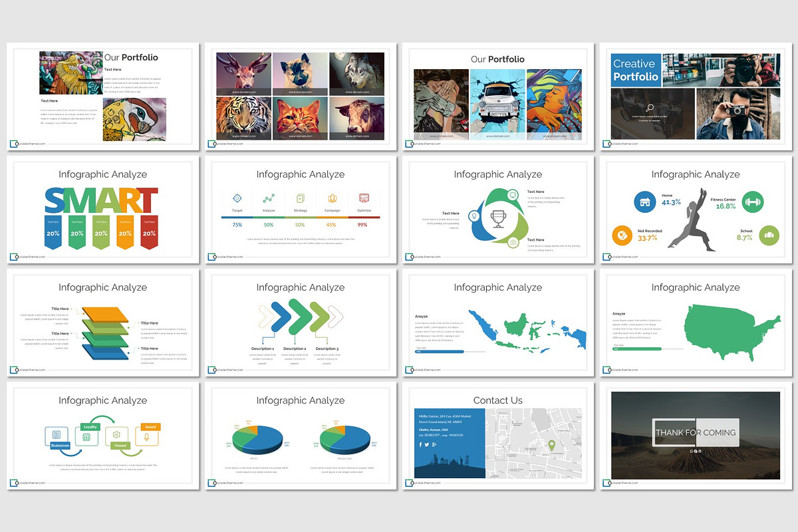The width and height of the screenshot is (798, 532).
Task: Click the microphone icon under Award
Action: point(147,438)
